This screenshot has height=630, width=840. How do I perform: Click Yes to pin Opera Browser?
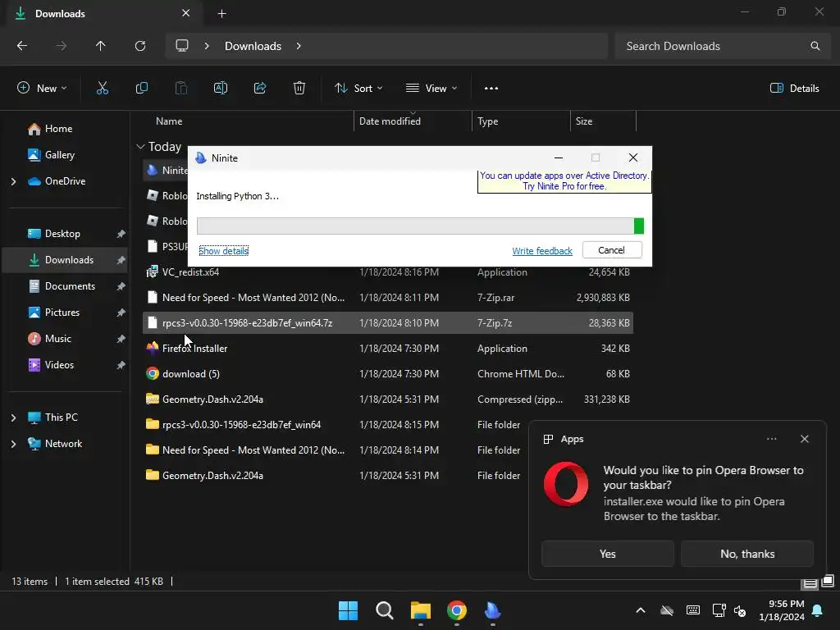point(608,554)
